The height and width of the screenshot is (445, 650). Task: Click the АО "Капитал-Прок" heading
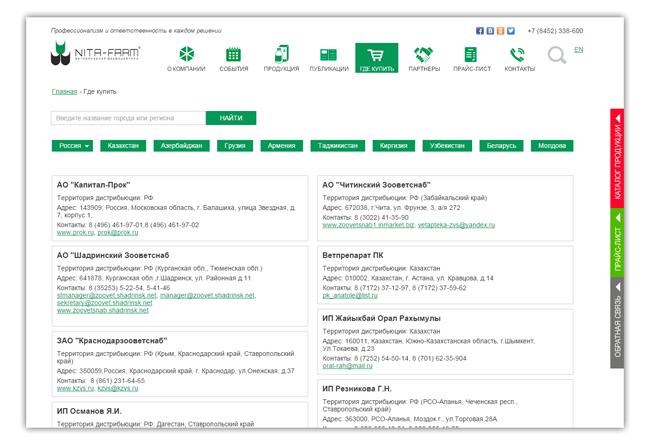coord(93,185)
